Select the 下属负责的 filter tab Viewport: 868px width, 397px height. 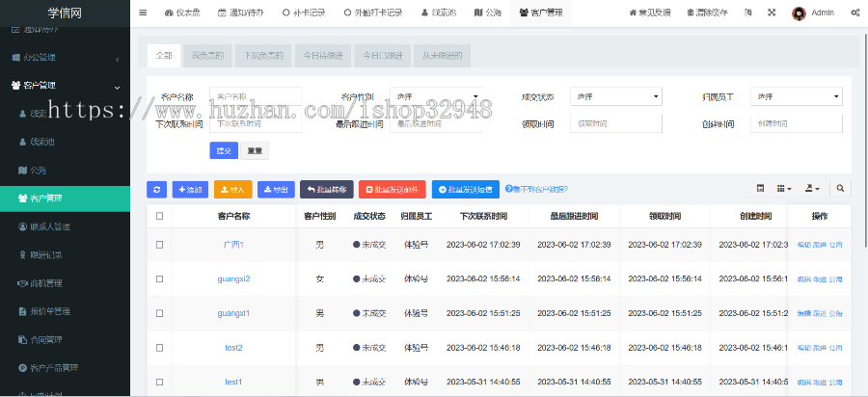263,56
